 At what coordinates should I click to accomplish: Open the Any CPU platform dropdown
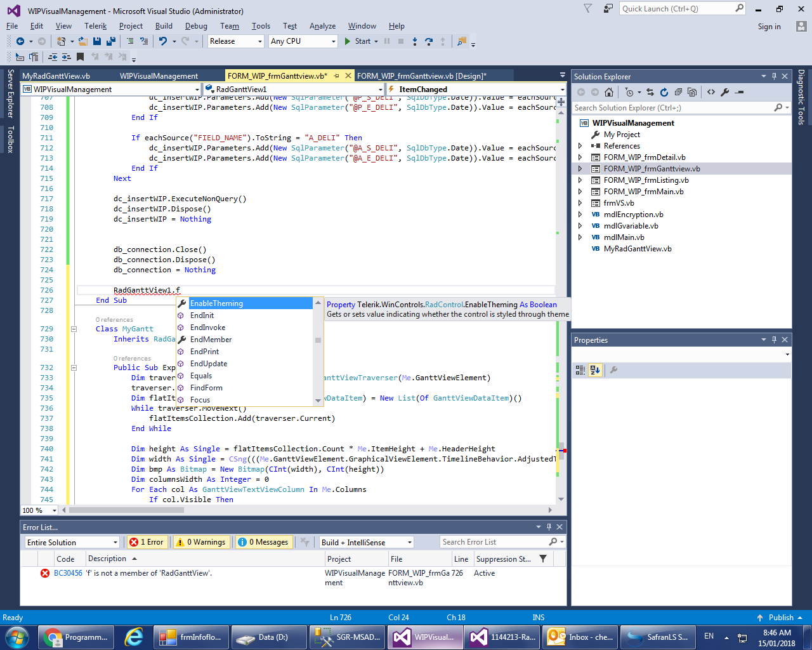303,41
